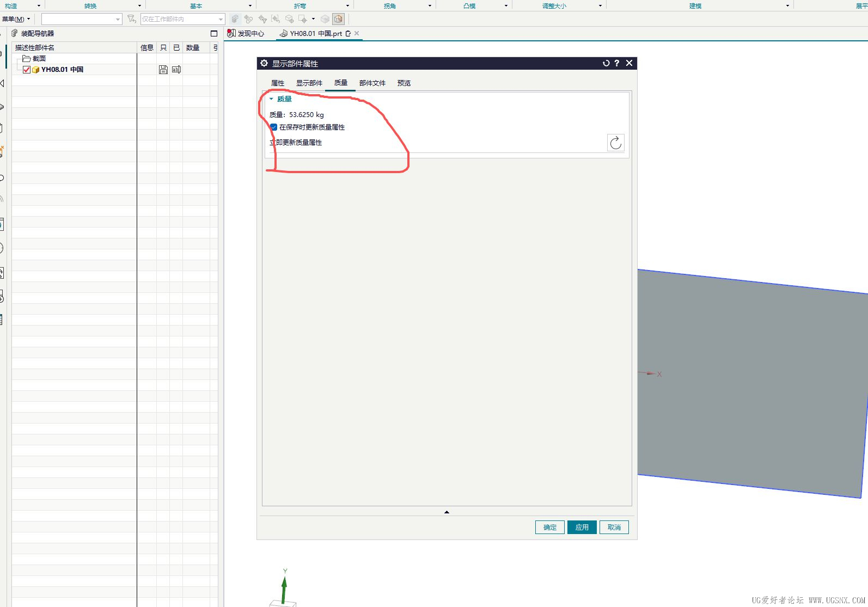Switch to the 预览 tab in the dialog

tap(404, 83)
